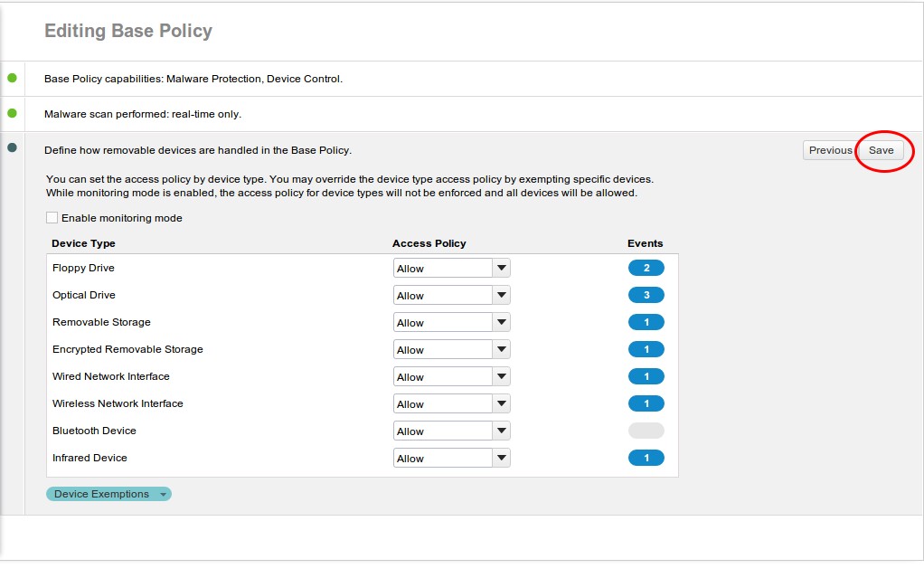Click the Save button
This screenshot has width=924, height=578.
(881, 150)
